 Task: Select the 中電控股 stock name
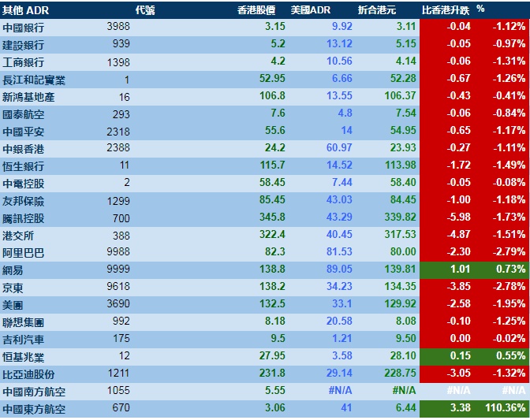click(x=24, y=184)
